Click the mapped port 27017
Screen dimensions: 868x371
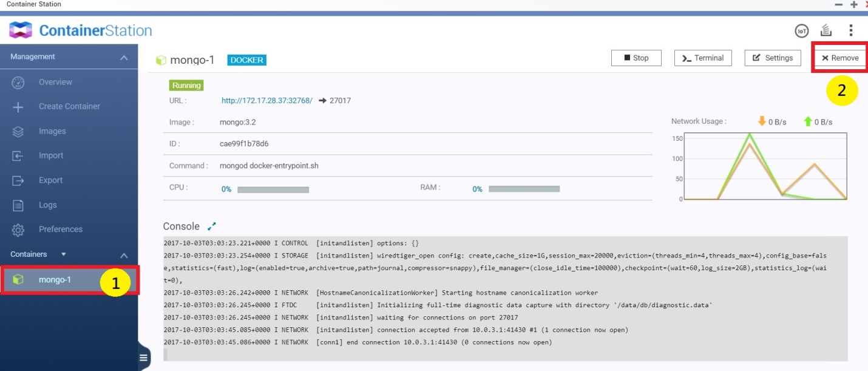coord(340,101)
